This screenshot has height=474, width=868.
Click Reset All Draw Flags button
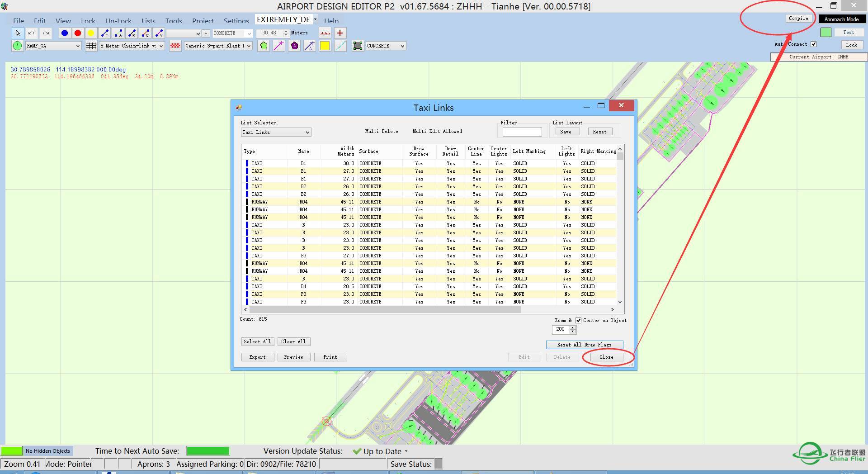(x=584, y=345)
